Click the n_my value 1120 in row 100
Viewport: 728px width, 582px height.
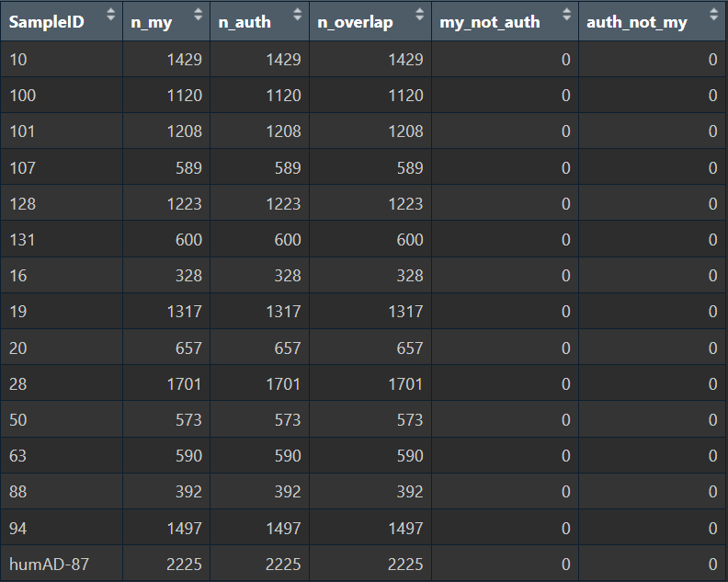184,96
